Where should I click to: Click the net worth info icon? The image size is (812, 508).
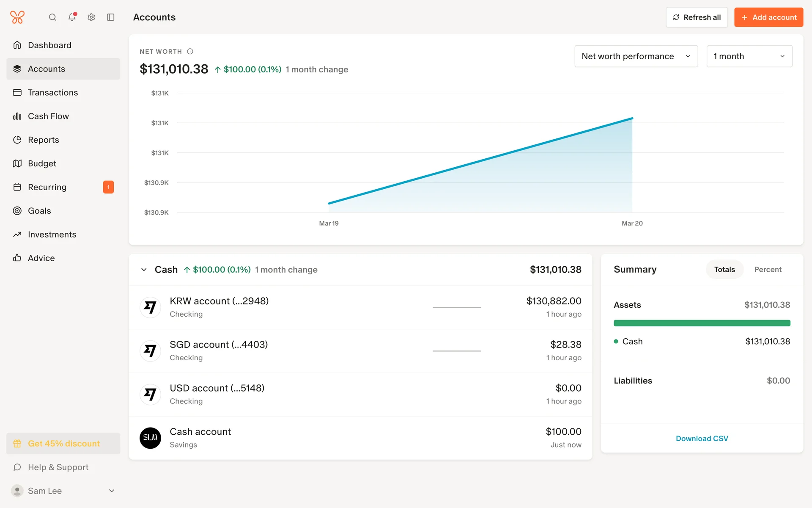coord(190,52)
